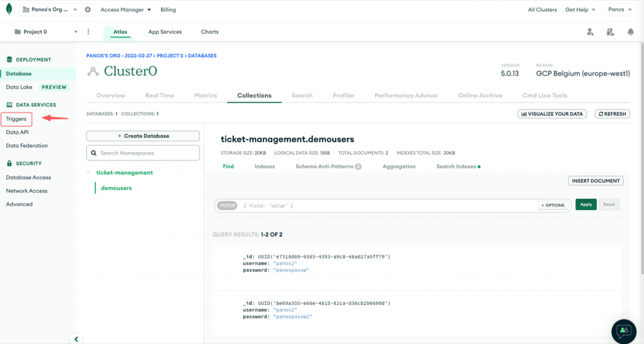Open the Metrics tab

point(206,95)
